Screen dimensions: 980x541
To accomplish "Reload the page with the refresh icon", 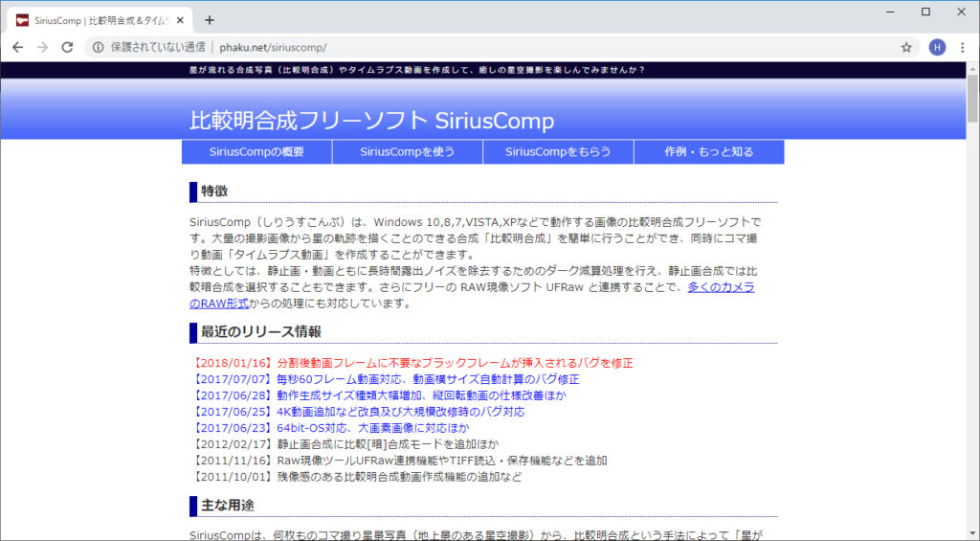I will 66,47.
